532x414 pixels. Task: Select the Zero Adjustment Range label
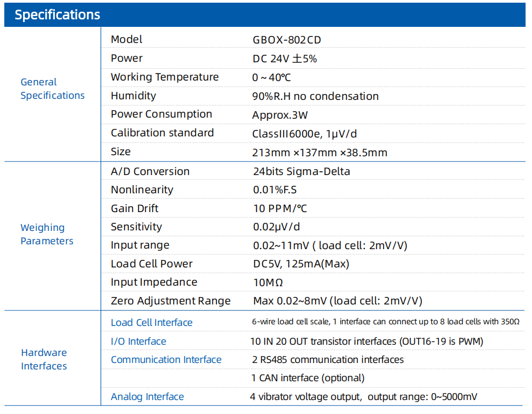click(171, 301)
